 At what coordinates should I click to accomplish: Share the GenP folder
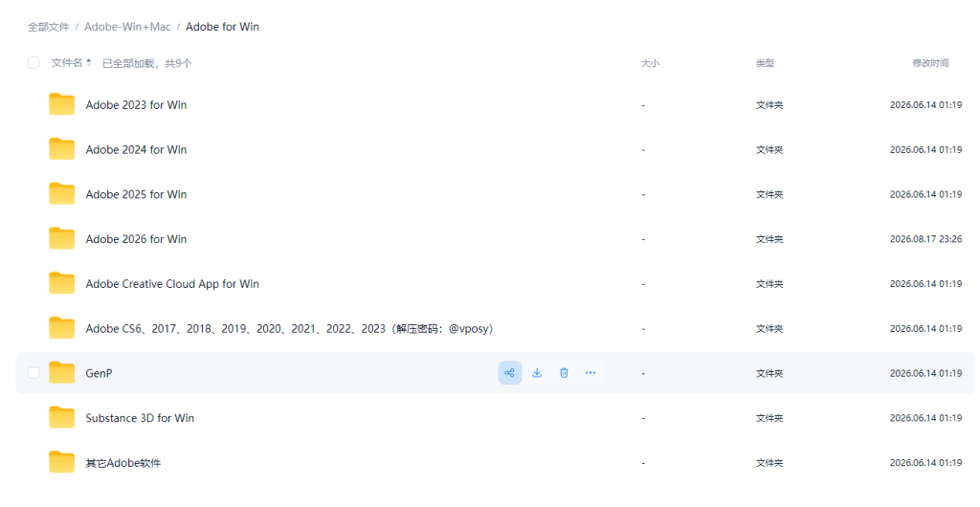pyautogui.click(x=510, y=373)
